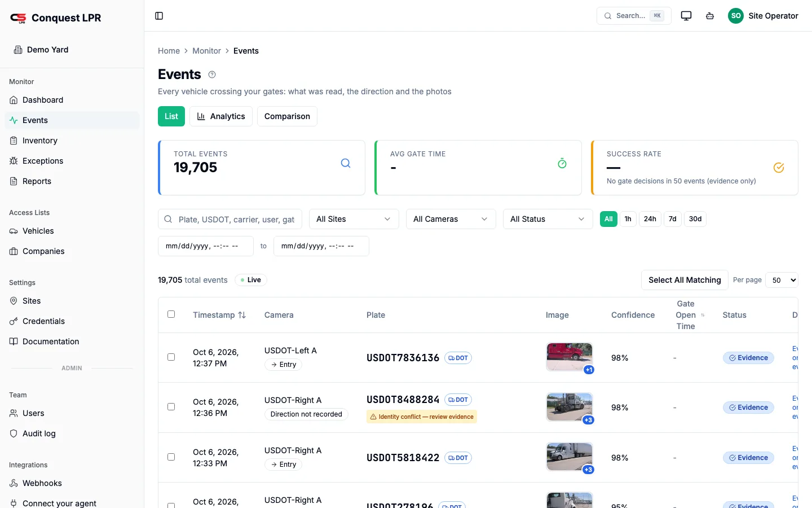Viewport: 812px width, 508px height.
Task: Open Dashboard from the sidebar
Action: coord(72,100)
